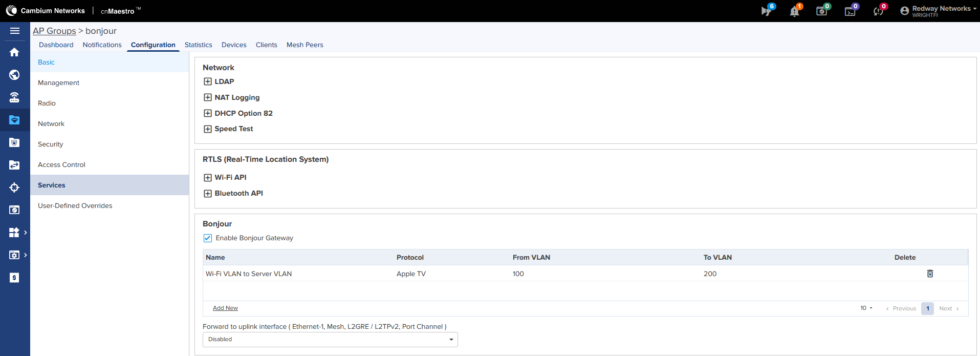Switch to the Mesh Peers tab

coord(305,45)
